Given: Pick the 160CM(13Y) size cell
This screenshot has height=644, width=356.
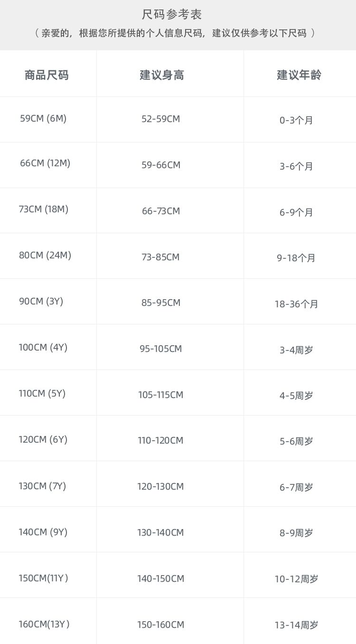Looking at the screenshot, I should coord(44,625).
